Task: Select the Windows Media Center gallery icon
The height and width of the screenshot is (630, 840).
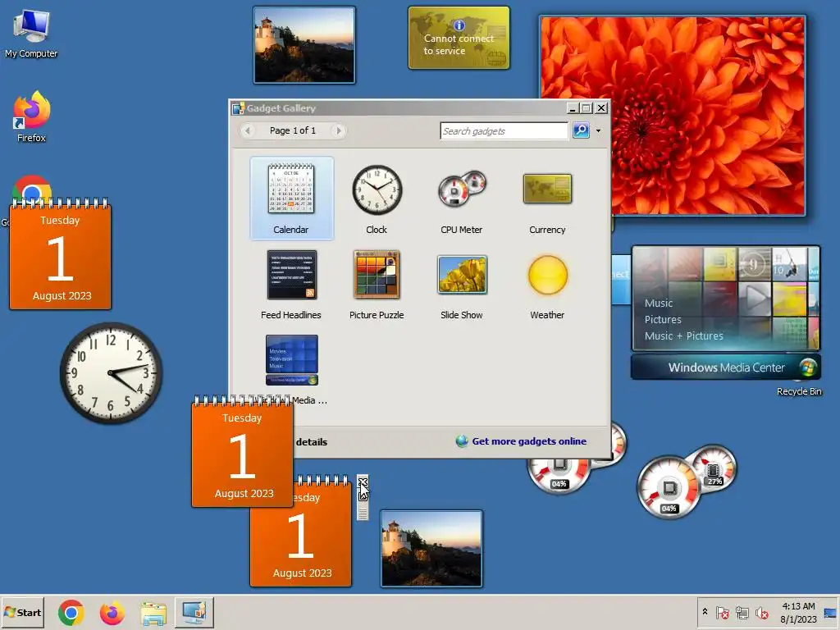Action: pyautogui.click(x=291, y=360)
